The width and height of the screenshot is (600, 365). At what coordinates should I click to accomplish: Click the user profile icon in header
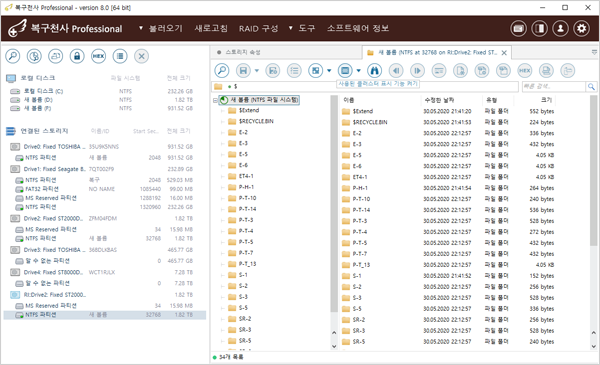coord(561,28)
